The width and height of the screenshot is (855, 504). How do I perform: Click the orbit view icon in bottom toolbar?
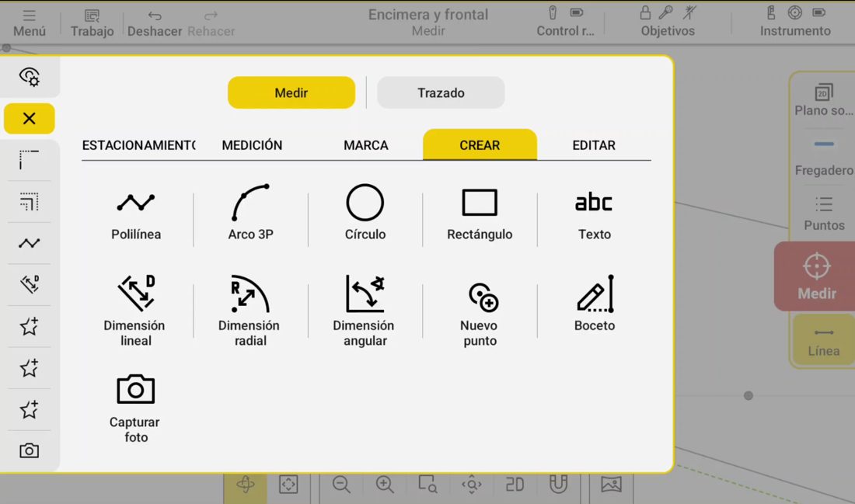pyautogui.click(x=246, y=485)
